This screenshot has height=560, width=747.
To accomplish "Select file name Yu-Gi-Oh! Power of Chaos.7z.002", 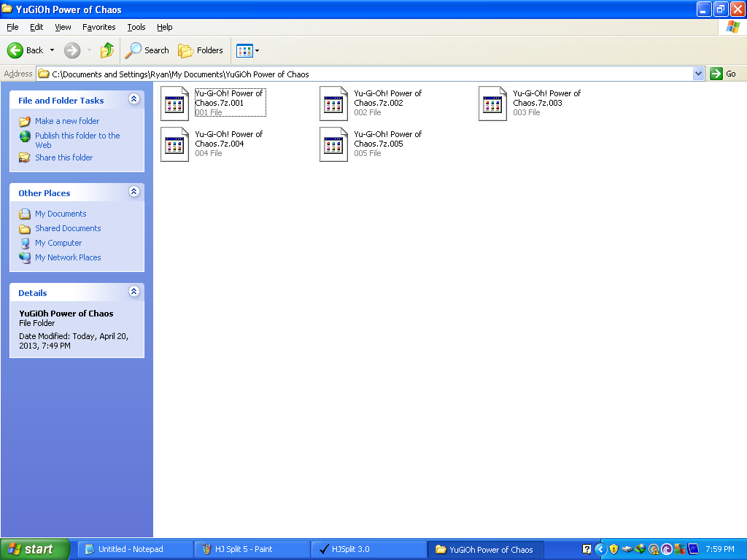I will [388, 98].
